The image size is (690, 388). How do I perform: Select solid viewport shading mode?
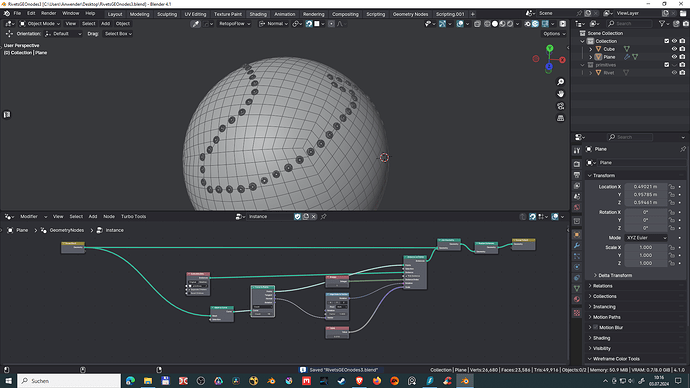pos(495,24)
